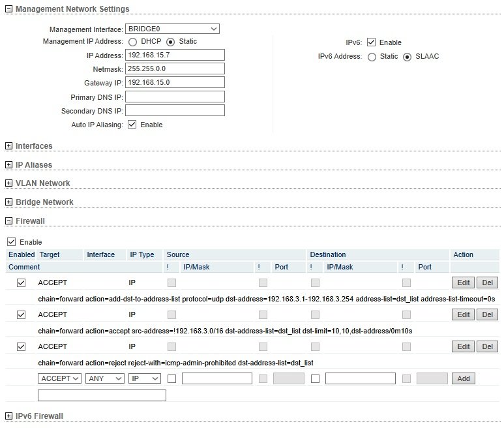Image resolution: width=504 pixels, height=428 pixels.
Task: Collapse the Management Network Settings section
Action: (x=8, y=9)
